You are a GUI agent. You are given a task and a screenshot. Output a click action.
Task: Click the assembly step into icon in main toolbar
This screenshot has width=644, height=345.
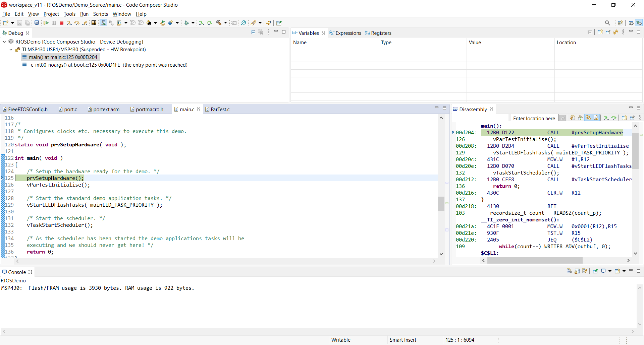tap(201, 23)
